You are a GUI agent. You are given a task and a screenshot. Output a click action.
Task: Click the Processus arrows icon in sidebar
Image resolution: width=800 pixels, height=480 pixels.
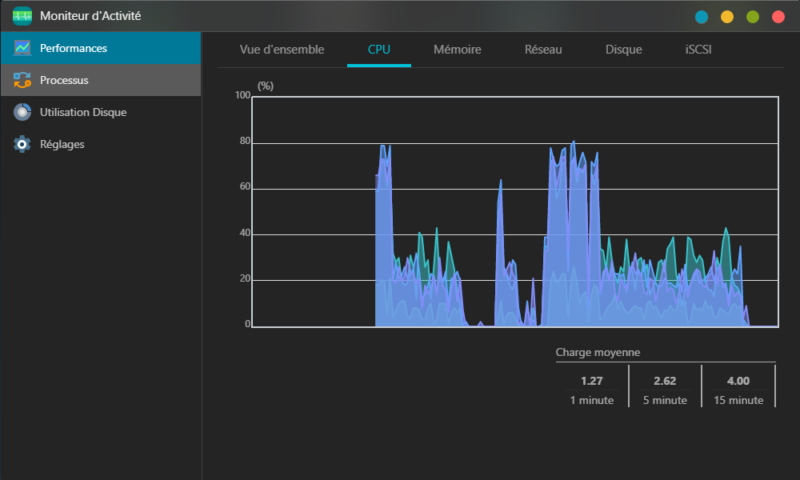[x=22, y=80]
